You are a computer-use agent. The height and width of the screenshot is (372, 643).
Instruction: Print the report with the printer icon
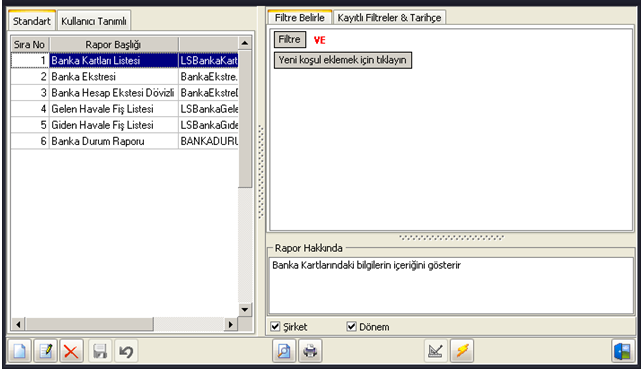click(x=310, y=351)
